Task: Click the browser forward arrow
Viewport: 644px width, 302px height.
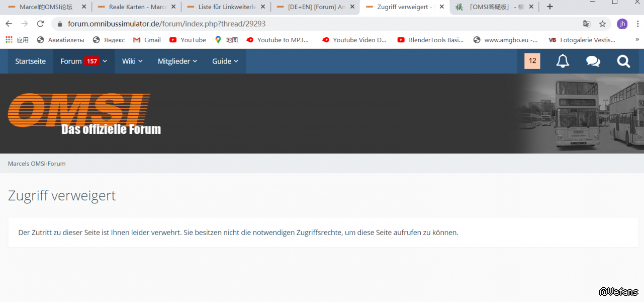Action: 25,24
